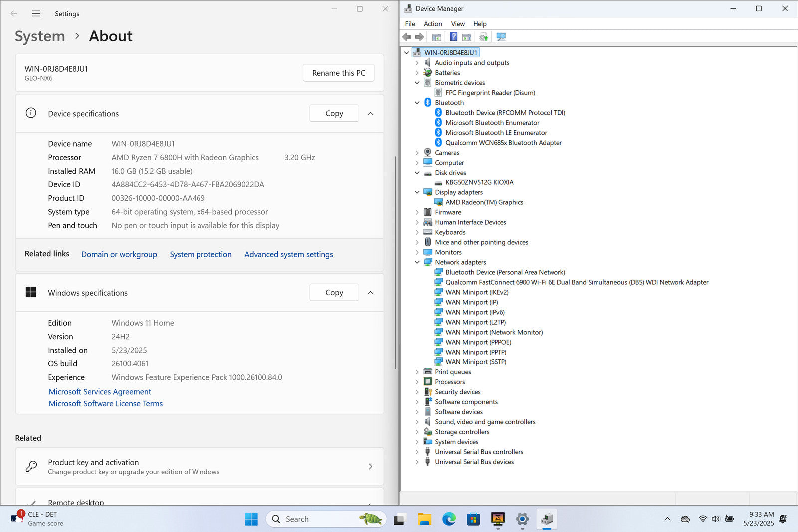Open the Settings hamburger navigation menu
Image resolution: width=798 pixels, height=532 pixels.
36,14
